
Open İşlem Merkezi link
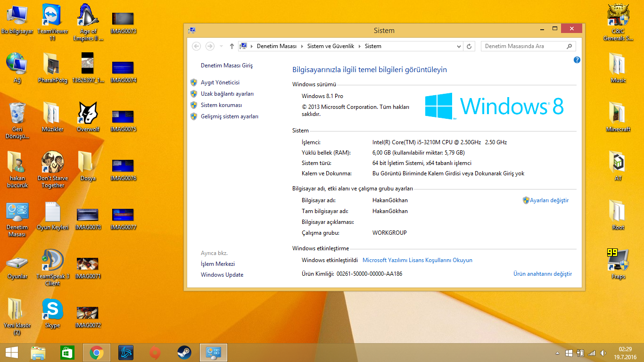pyautogui.click(x=218, y=264)
